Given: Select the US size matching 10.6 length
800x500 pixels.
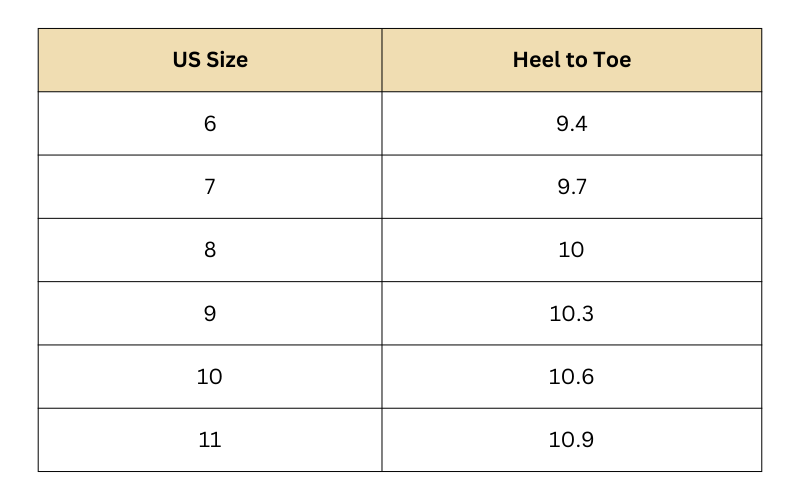Looking at the screenshot, I should point(210,377).
